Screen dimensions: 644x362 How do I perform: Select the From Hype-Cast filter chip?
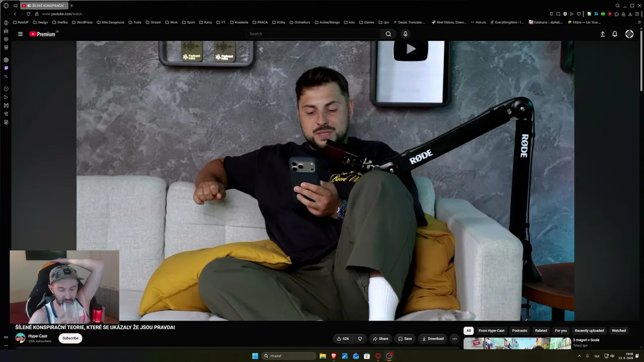pos(492,331)
